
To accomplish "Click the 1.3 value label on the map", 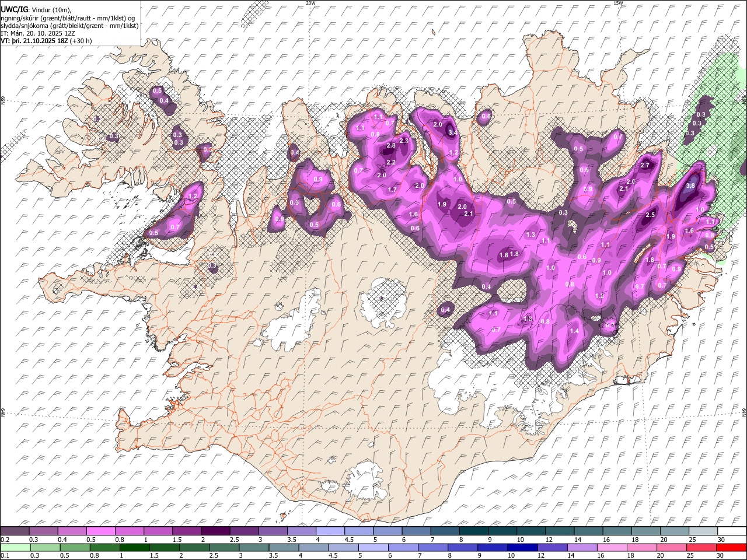I will [530, 235].
